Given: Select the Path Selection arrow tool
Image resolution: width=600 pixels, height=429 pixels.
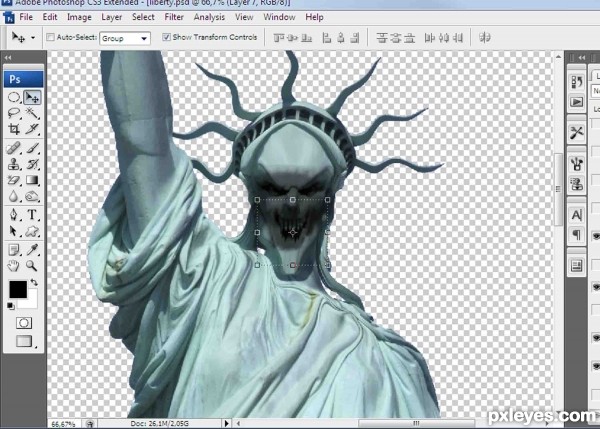Looking at the screenshot, I should point(14,231).
